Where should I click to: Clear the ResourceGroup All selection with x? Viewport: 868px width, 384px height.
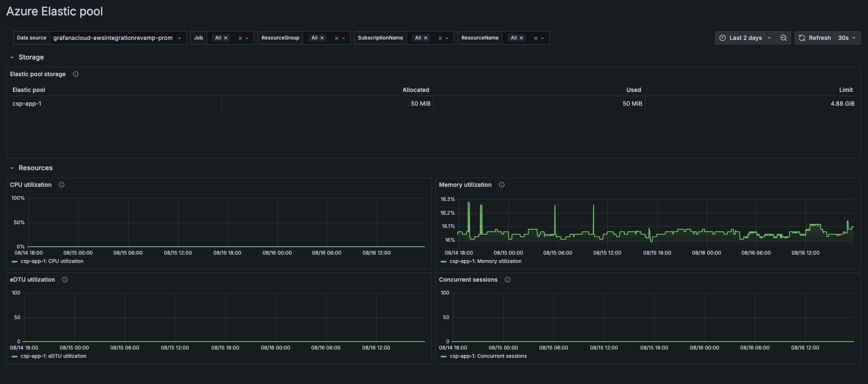(322, 37)
